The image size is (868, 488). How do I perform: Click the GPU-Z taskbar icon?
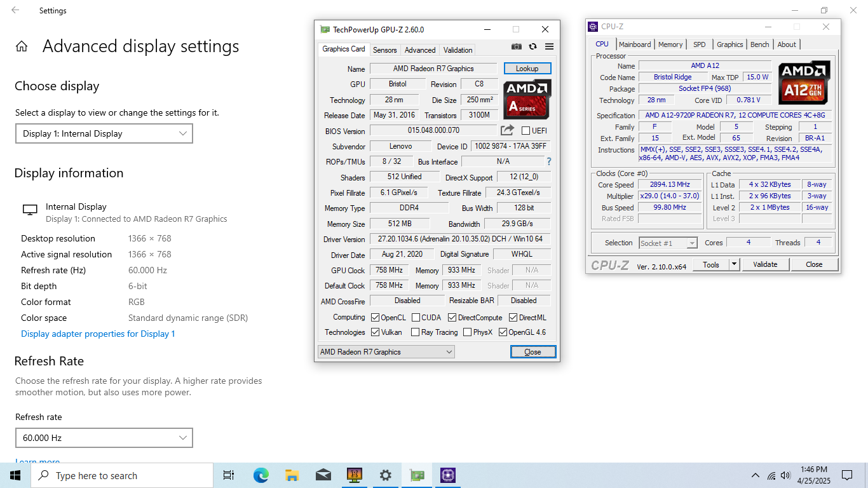point(416,475)
